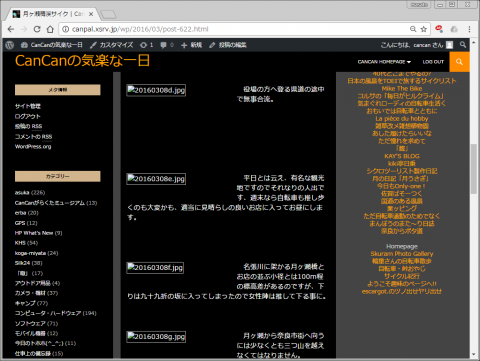Click the red extension icon in toolbar
The width and height of the screenshot is (480, 361).
[x=439, y=29]
